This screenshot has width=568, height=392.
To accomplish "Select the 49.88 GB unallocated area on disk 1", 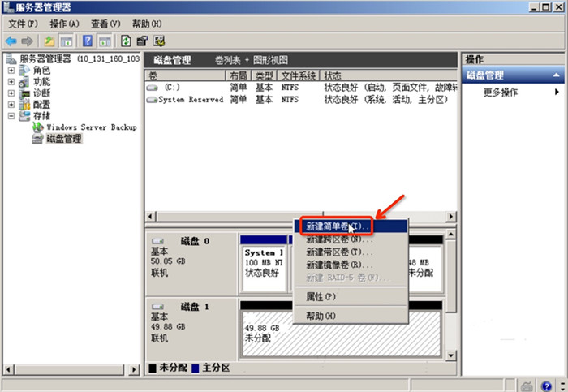I will (x=342, y=334).
